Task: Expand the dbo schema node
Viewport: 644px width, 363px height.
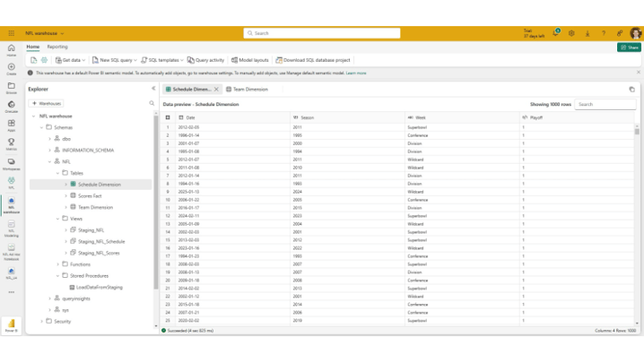Action: [49, 139]
